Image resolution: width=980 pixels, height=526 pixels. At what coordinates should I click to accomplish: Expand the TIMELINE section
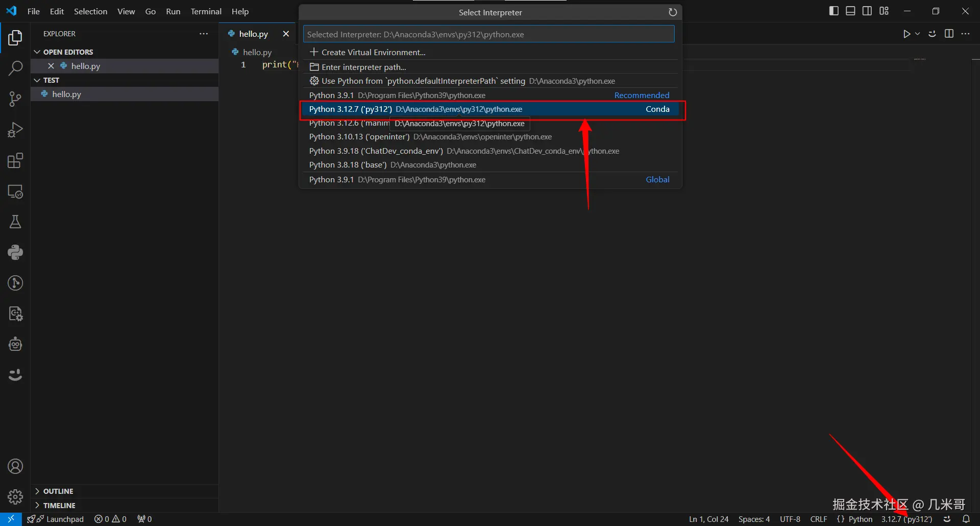pyautogui.click(x=55, y=506)
